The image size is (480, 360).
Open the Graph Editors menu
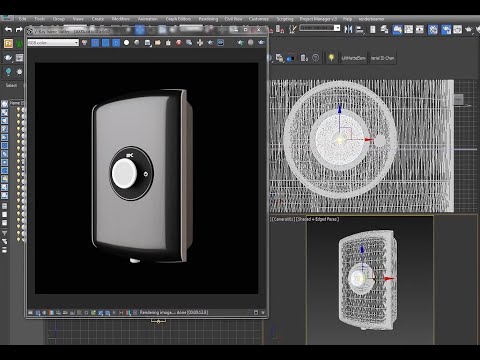[178, 19]
